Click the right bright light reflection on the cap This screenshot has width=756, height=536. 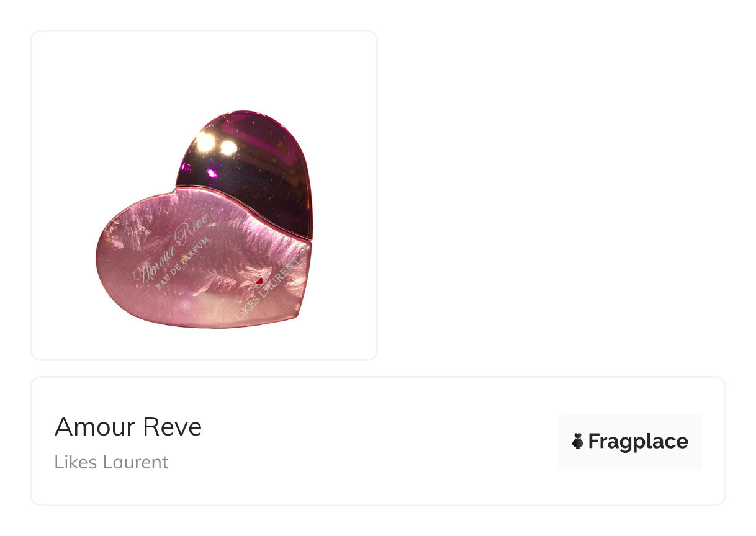click(x=228, y=148)
